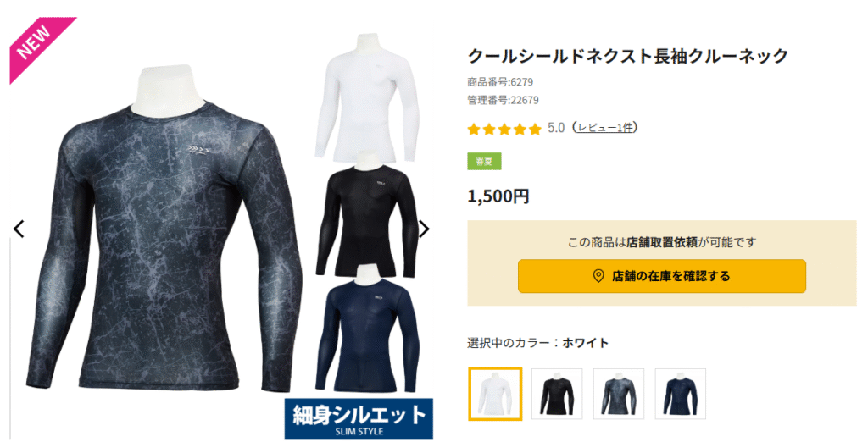The width and height of the screenshot is (868, 442).
Task: Open the review link (レビュー1件)
Action: 604,128
